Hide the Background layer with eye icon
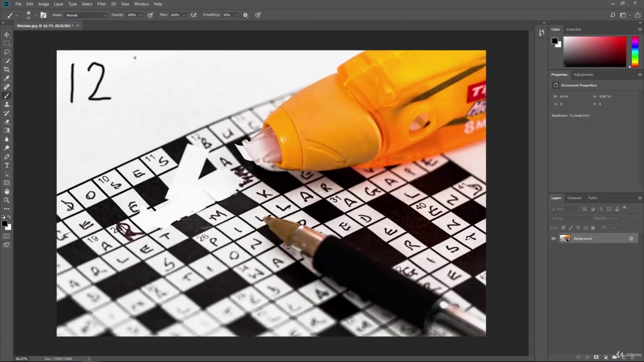The height and width of the screenshot is (362, 644). 553,238
